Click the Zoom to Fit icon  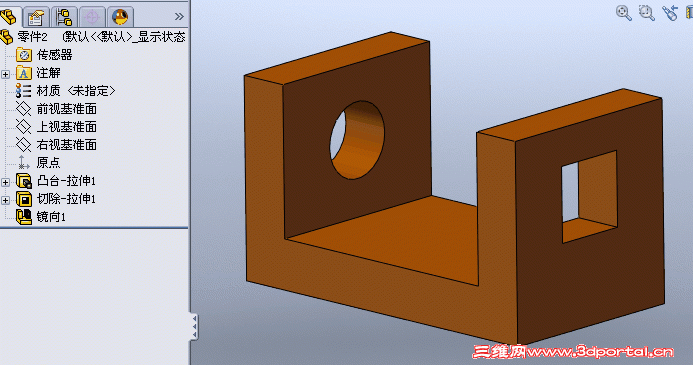tap(624, 12)
